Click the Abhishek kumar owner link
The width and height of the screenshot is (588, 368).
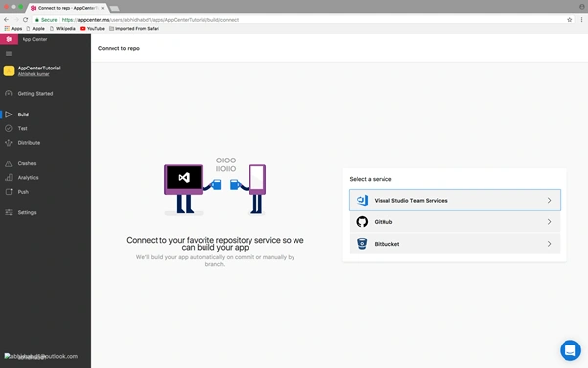pos(33,74)
